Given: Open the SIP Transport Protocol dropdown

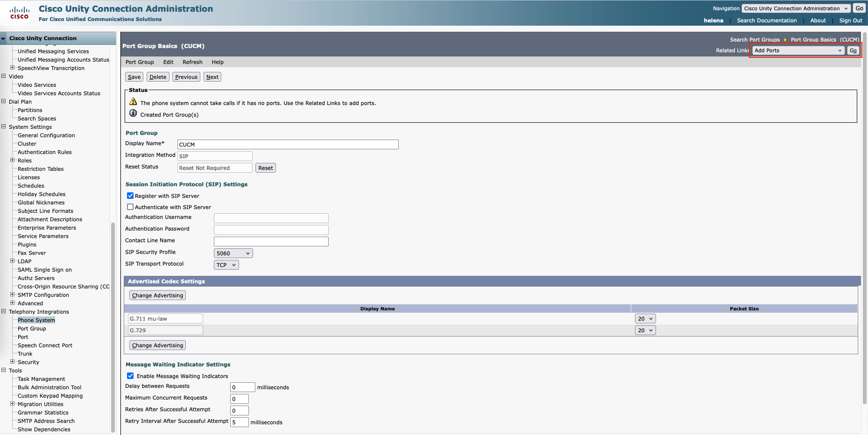Looking at the screenshot, I should (226, 265).
